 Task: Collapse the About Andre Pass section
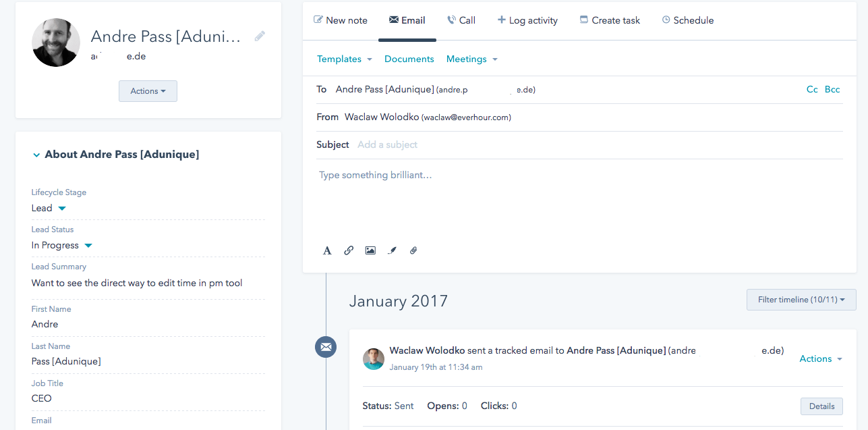point(36,155)
